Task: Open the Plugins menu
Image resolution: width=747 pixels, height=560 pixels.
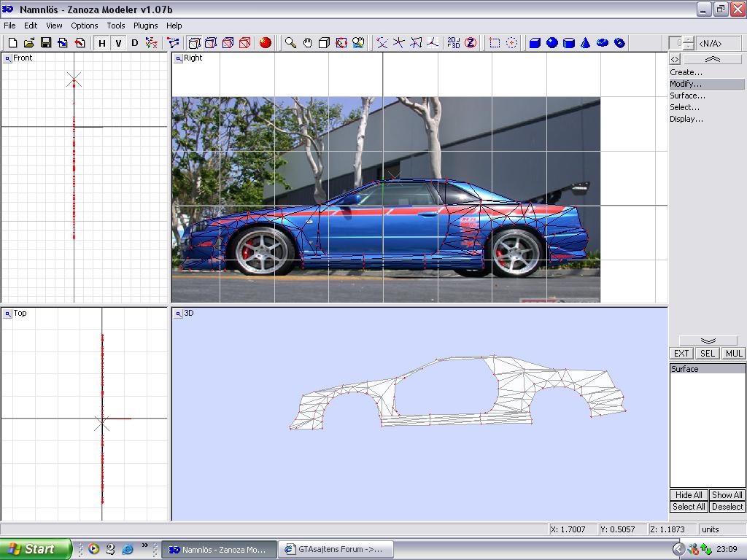Action: pos(145,26)
